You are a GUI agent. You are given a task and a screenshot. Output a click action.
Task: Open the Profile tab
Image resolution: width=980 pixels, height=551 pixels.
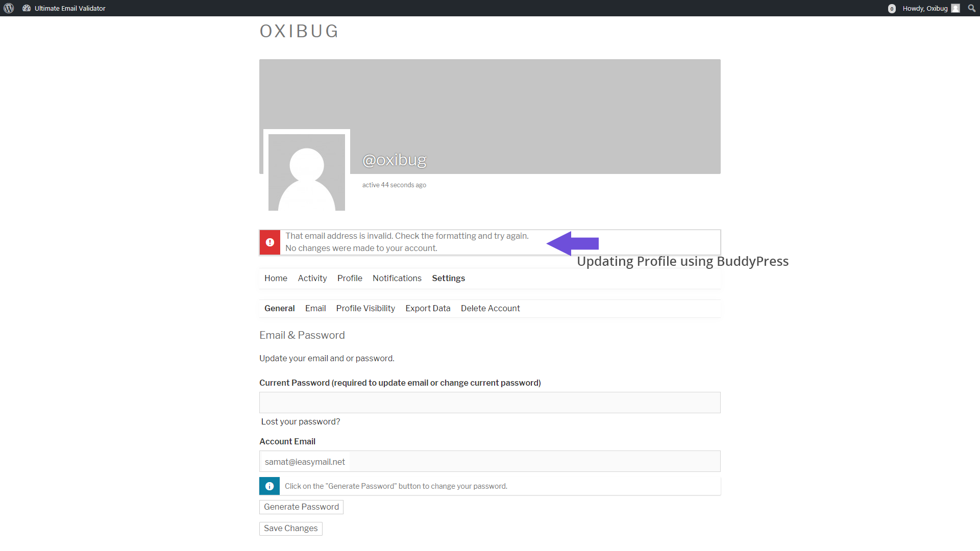(x=350, y=278)
